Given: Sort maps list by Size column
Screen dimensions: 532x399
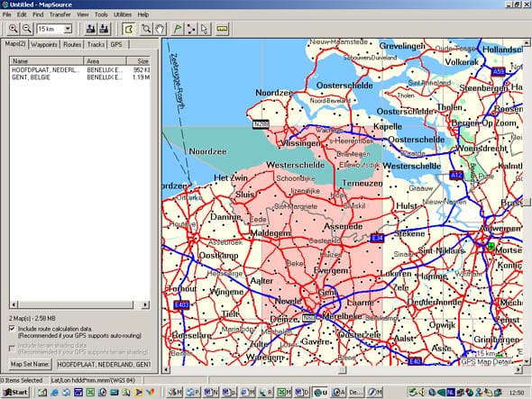Looking at the screenshot, I should 139,61.
